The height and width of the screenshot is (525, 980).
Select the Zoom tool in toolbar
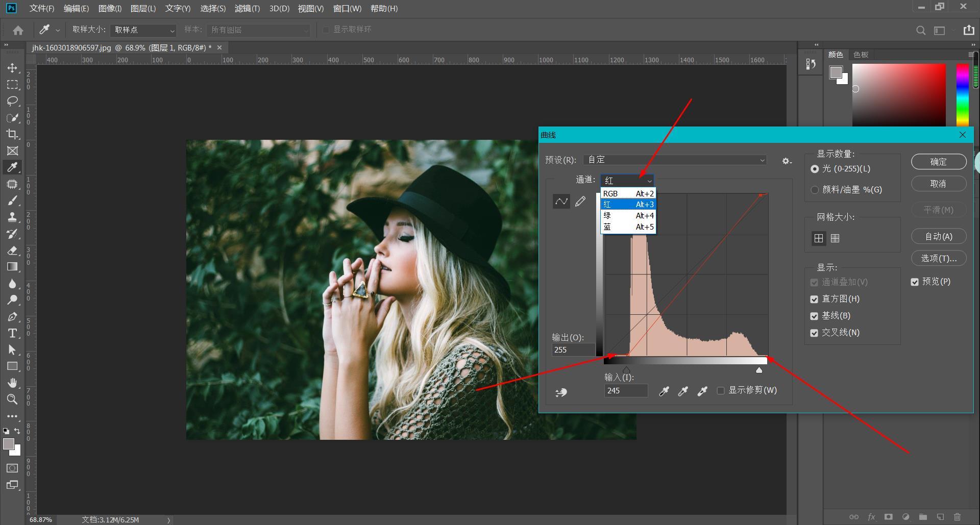point(12,399)
